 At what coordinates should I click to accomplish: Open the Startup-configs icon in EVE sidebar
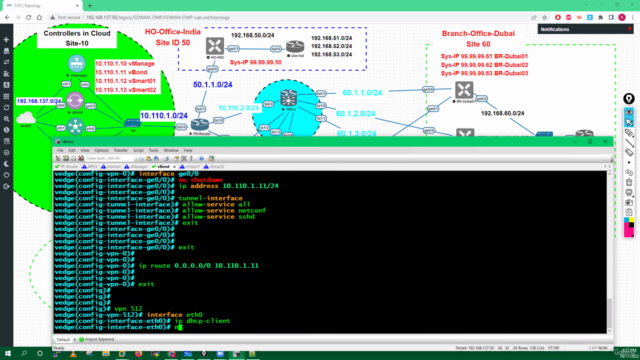point(6,74)
